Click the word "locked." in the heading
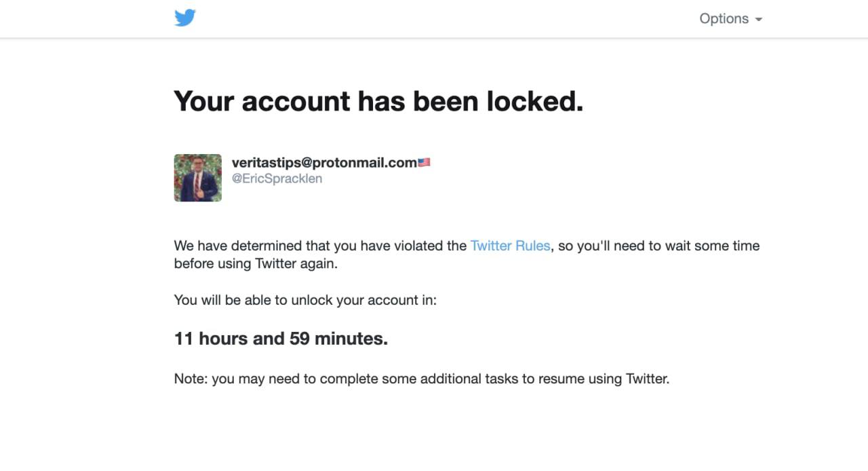The height and width of the screenshot is (471, 868). tap(534, 101)
